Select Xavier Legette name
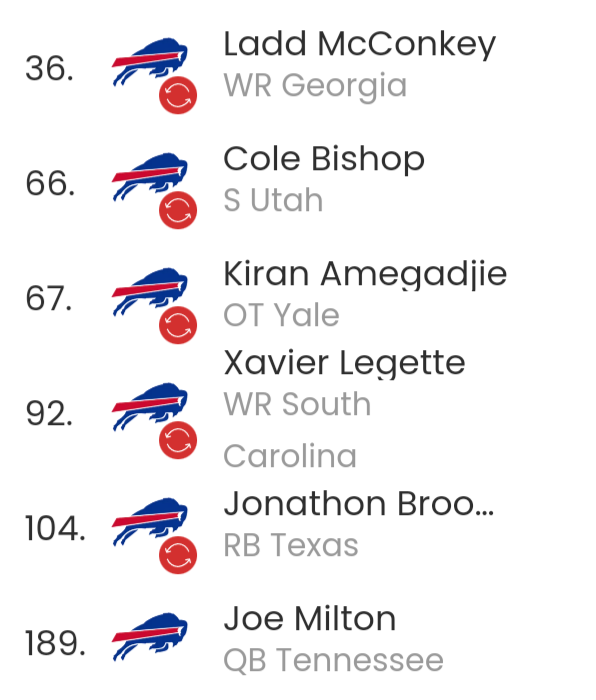This screenshot has height=700, width=596. pos(344,362)
